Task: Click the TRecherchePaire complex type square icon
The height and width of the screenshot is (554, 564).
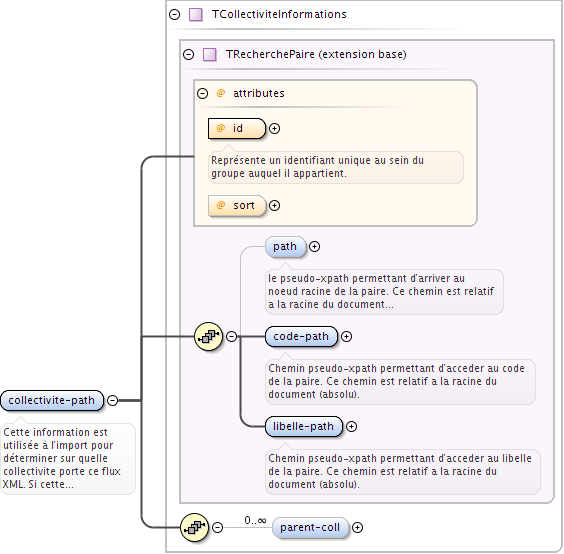Action: pyautogui.click(x=210, y=55)
